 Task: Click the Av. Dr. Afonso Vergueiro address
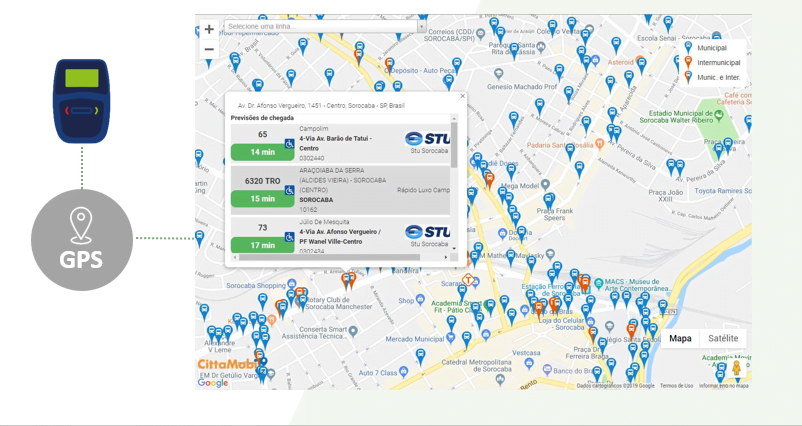click(x=321, y=105)
